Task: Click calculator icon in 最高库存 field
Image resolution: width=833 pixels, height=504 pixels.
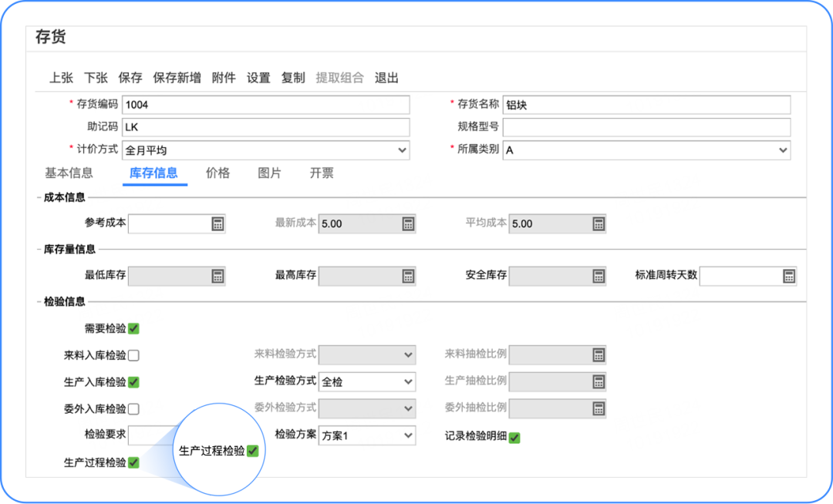Action: 408,276
